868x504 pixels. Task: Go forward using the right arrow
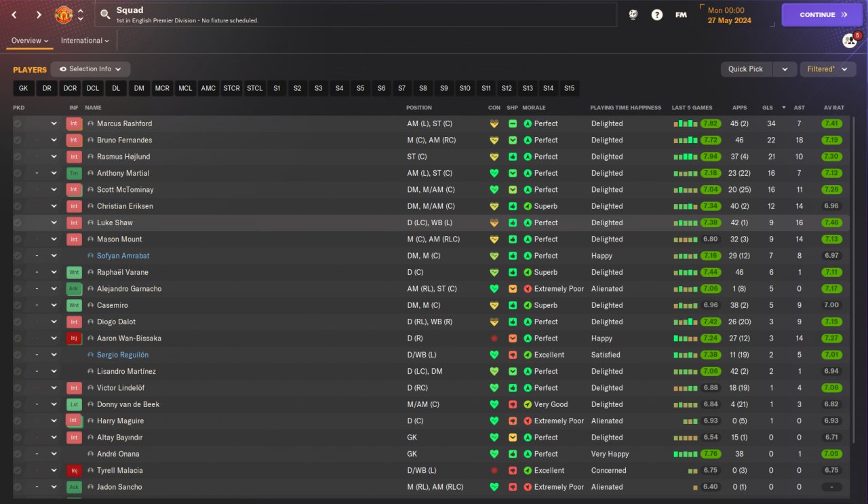(39, 14)
